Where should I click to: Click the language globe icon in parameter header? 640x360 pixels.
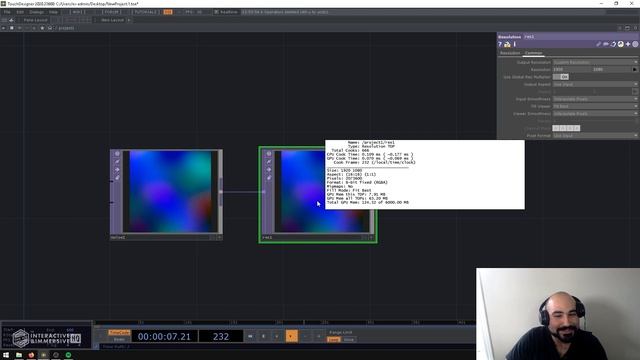pos(620,44)
